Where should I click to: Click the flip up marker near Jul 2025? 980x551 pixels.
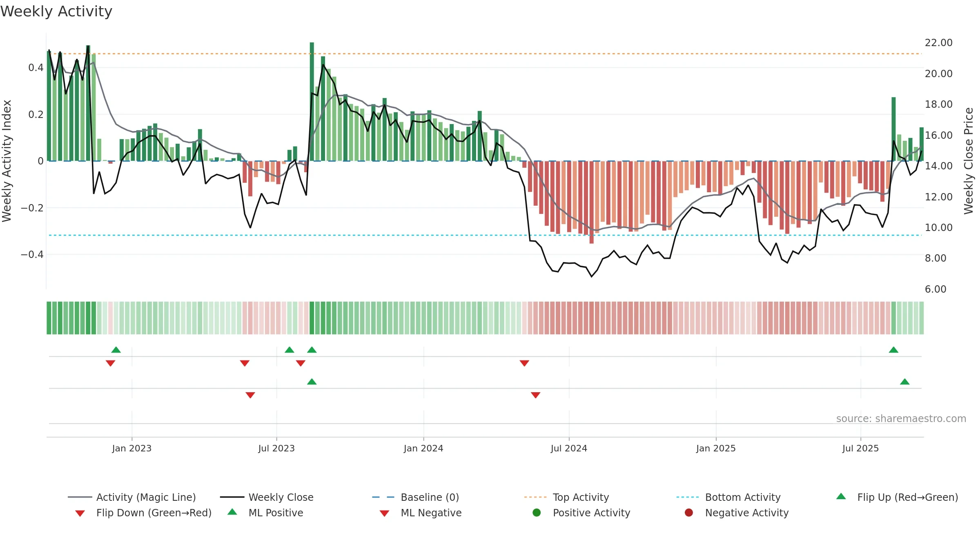point(893,350)
